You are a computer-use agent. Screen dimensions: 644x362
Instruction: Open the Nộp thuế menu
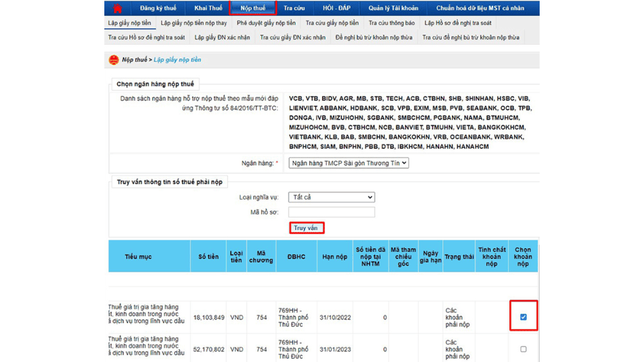pos(253,8)
